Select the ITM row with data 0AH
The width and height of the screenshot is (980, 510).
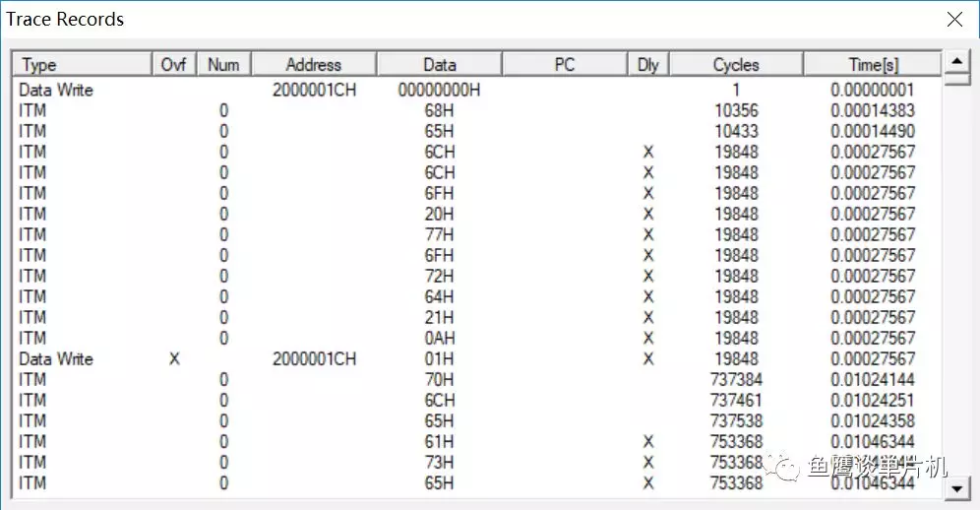476,339
